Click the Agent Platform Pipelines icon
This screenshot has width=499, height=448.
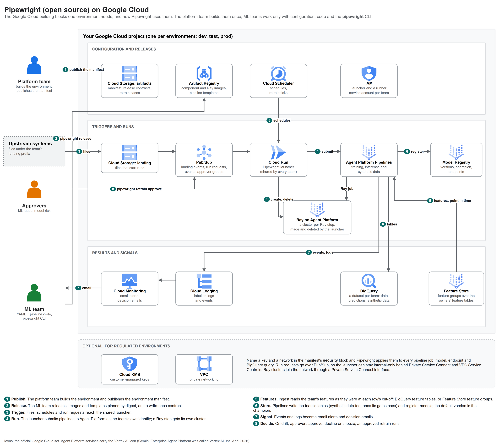tap(369, 152)
